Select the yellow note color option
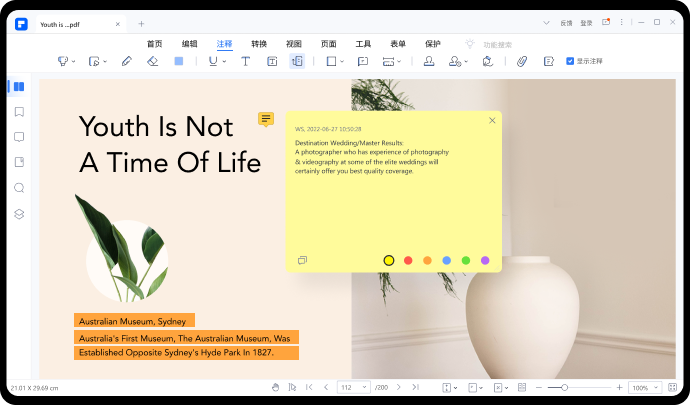Screen dimensions: 690x405 point(389,260)
